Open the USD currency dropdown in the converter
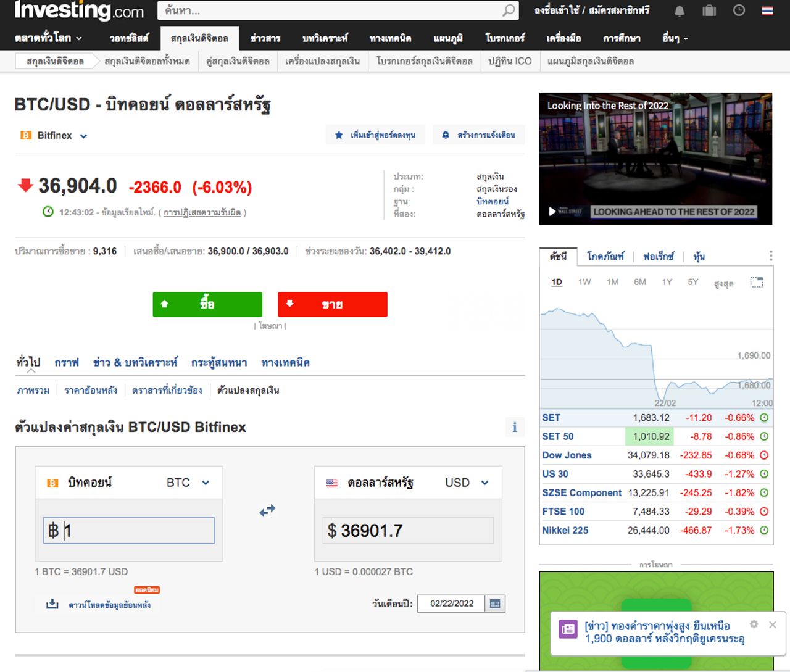Image resolution: width=790 pixels, height=672 pixels. coord(484,483)
